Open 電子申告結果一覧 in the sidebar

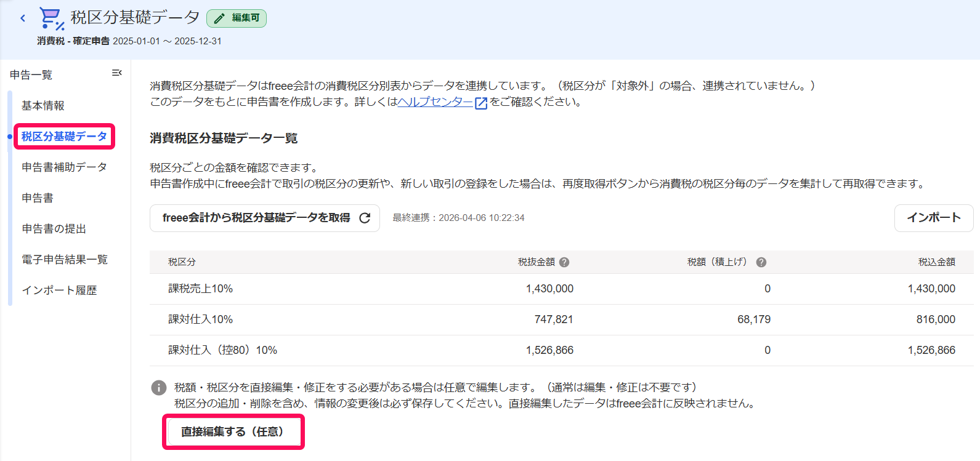click(65, 260)
